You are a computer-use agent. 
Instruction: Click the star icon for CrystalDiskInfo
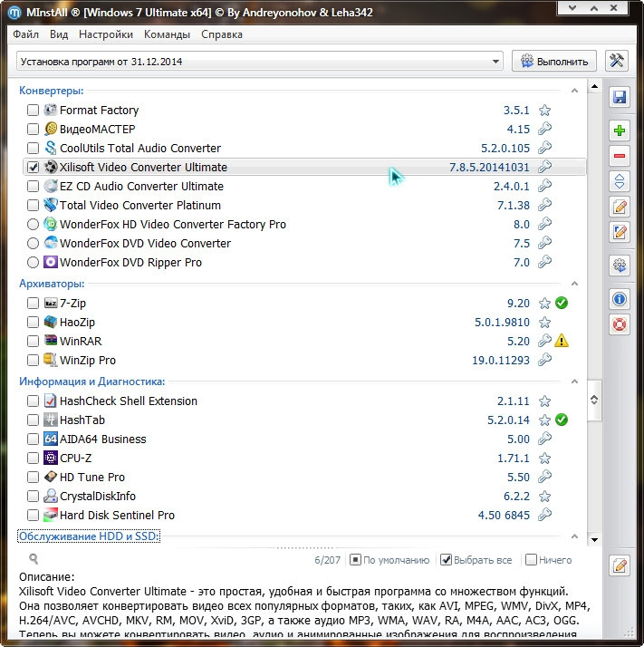pos(544,496)
